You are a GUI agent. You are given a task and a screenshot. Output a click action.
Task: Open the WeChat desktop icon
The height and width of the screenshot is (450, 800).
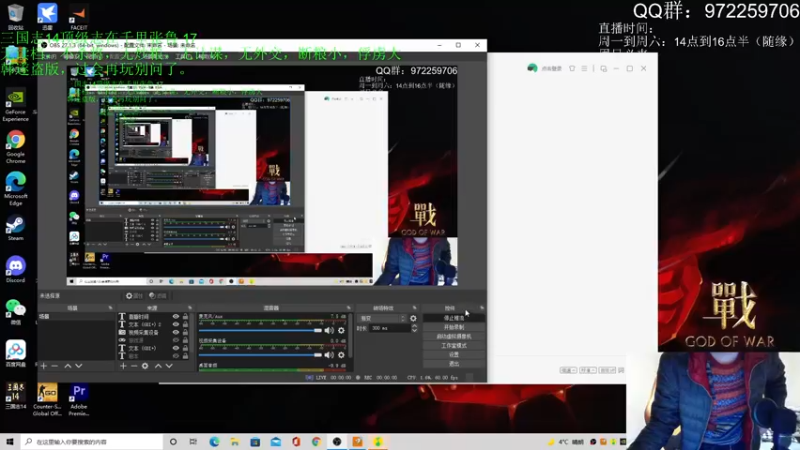(15, 312)
